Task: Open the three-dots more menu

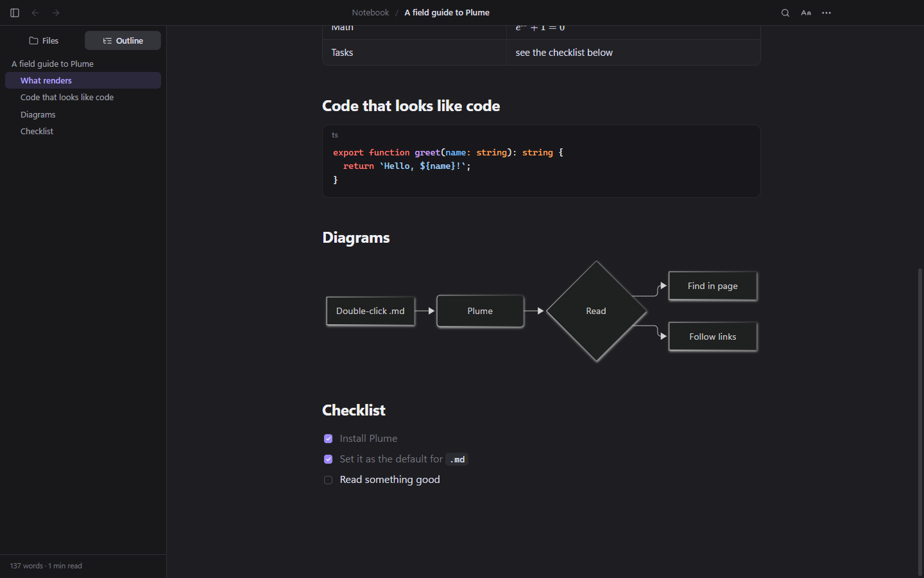Action: 826,13
